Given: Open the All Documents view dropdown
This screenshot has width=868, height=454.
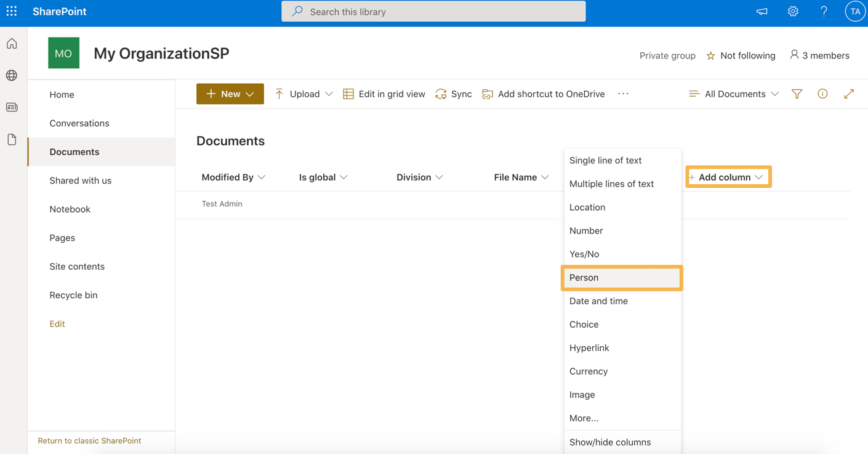Looking at the screenshot, I should tap(734, 94).
